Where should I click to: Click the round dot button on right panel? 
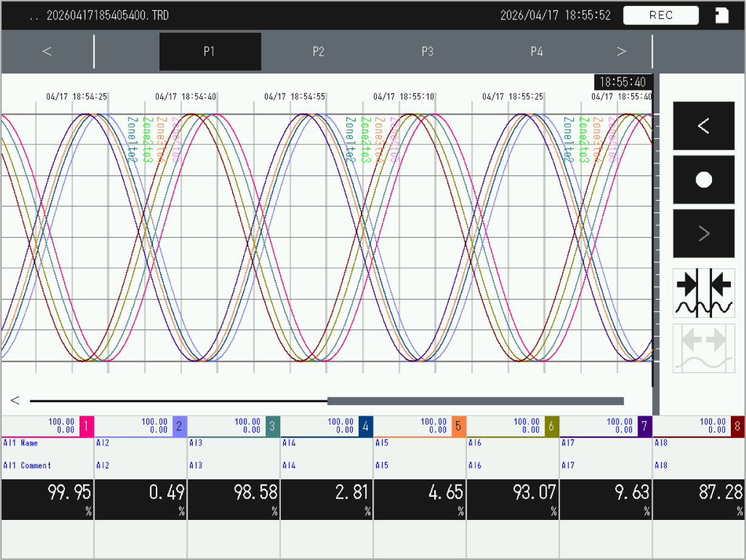pyautogui.click(x=704, y=180)
